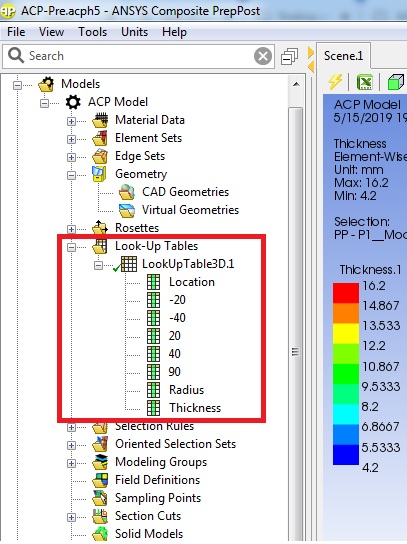Click the Thickness column table icon
The image size is (407, 544).
pyautogui.click(x=153, y=408)
